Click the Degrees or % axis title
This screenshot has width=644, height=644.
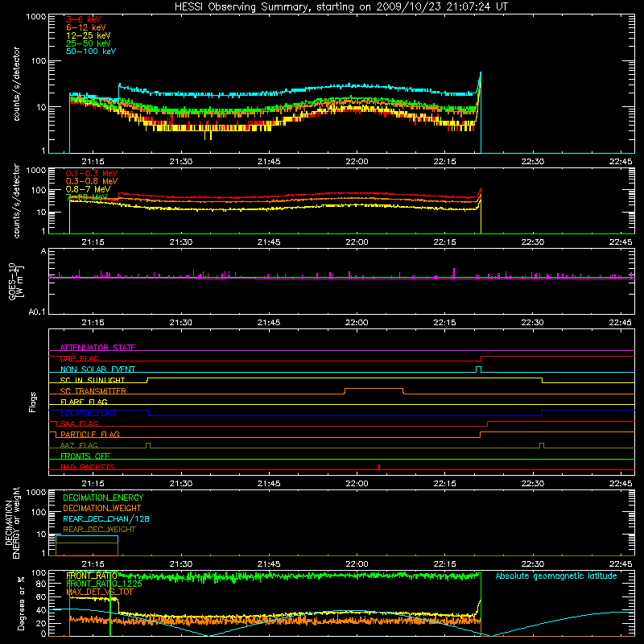point(21,603)
